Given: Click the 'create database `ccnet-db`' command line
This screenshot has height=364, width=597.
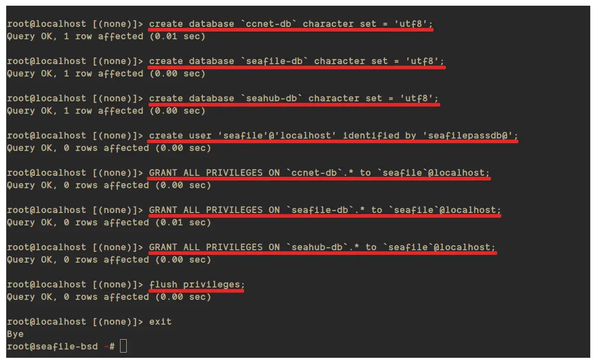Looking at the screenshot, I should tap(291, 24).
